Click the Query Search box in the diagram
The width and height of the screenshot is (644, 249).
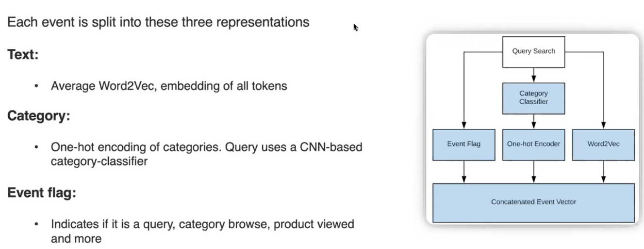click(x=533, y=51)
